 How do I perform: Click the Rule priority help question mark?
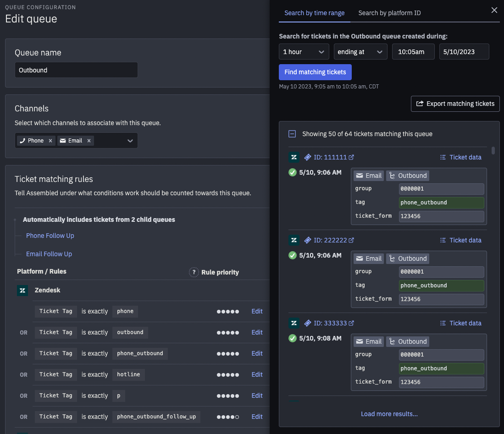194,272
